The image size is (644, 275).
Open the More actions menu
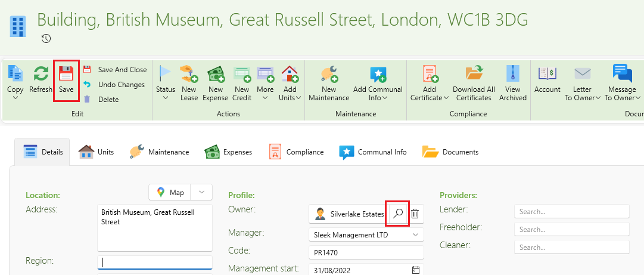[x=265, y=83]
